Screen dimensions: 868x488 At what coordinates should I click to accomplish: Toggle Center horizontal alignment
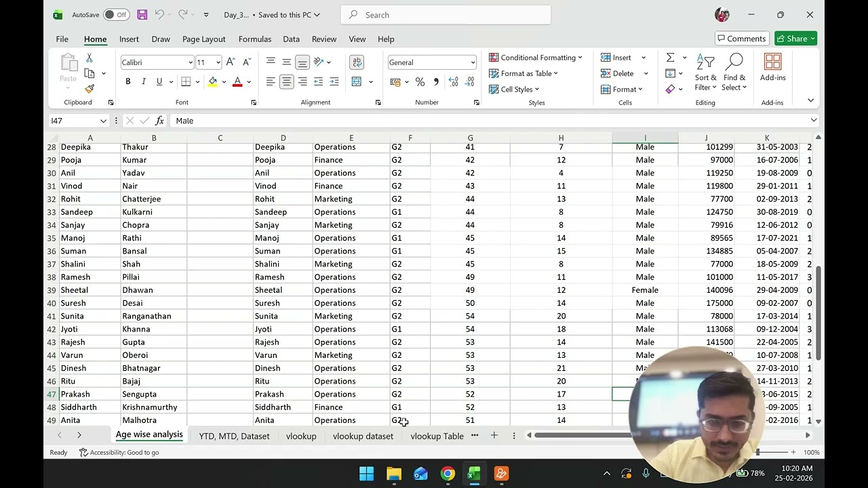coord(286,82)
